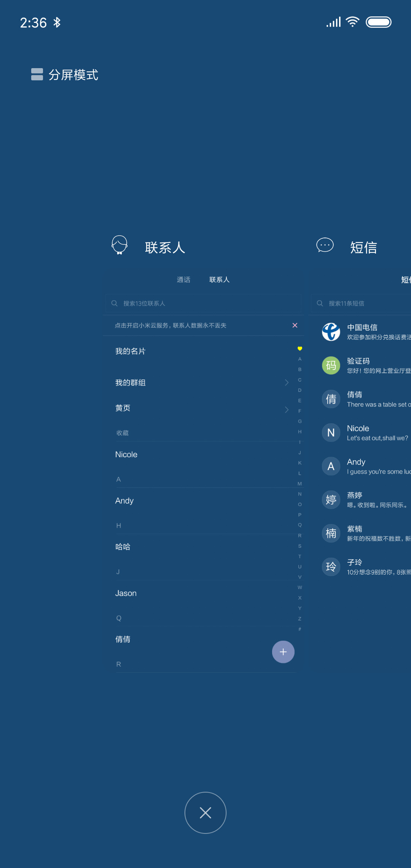Tap the China Telecom logo avatar

tap(331, 332)
